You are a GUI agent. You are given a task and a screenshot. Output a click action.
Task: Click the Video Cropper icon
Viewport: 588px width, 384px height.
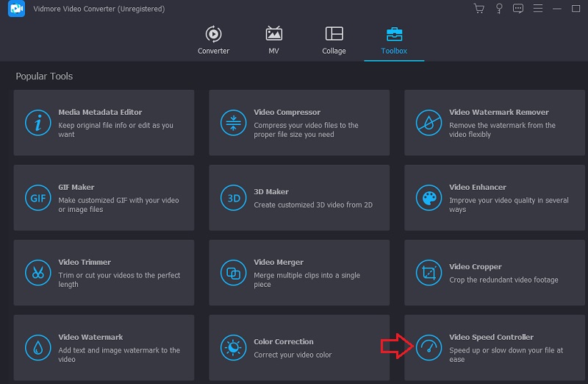click(x=429, y=273)
